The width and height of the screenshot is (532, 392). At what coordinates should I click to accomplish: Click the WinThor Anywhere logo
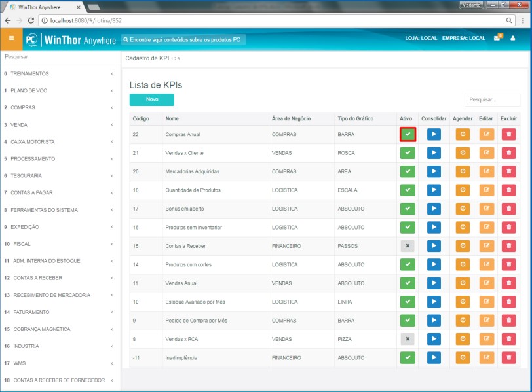pyautogui.click(x=71, y=40)
